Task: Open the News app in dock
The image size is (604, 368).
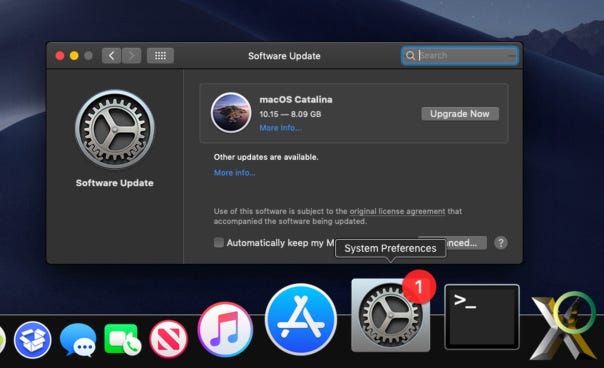Action: point(169,339)
